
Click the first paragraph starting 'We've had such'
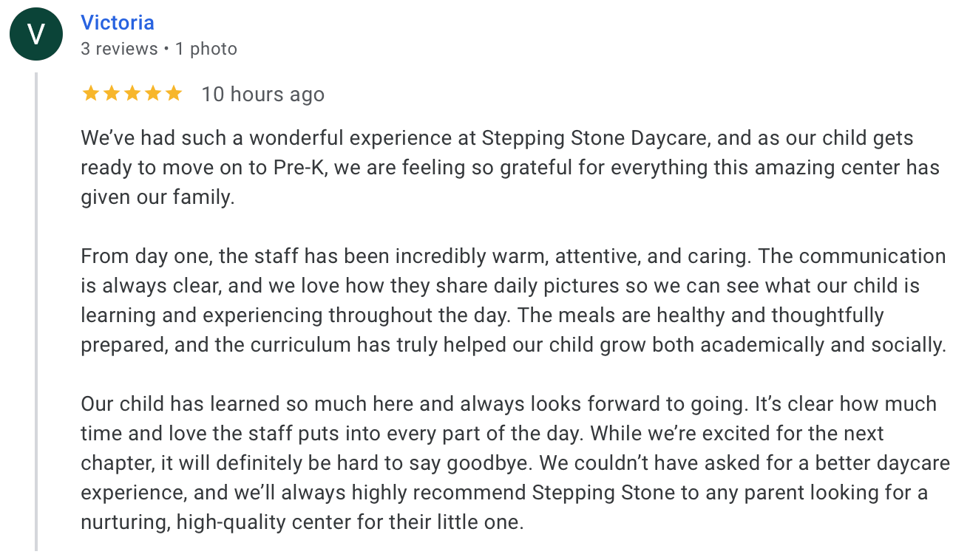(x=510, y=168)
